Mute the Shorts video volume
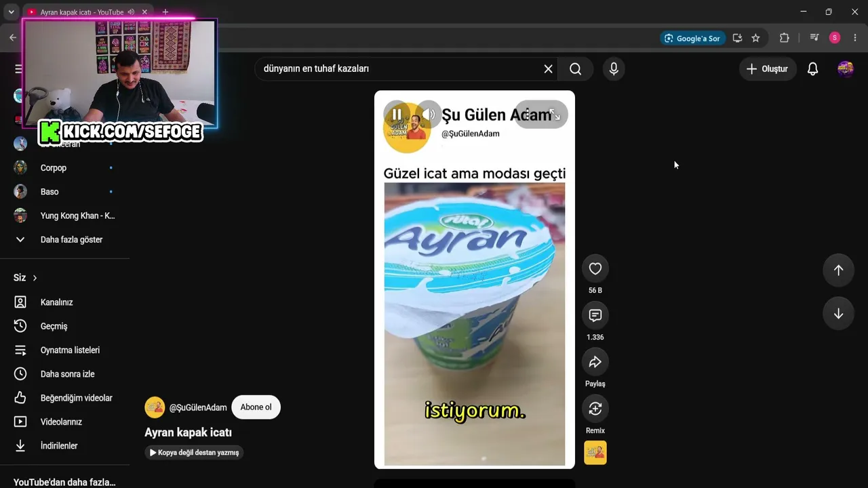The height and width of the screenshot is (488, 868). [428, 115]
